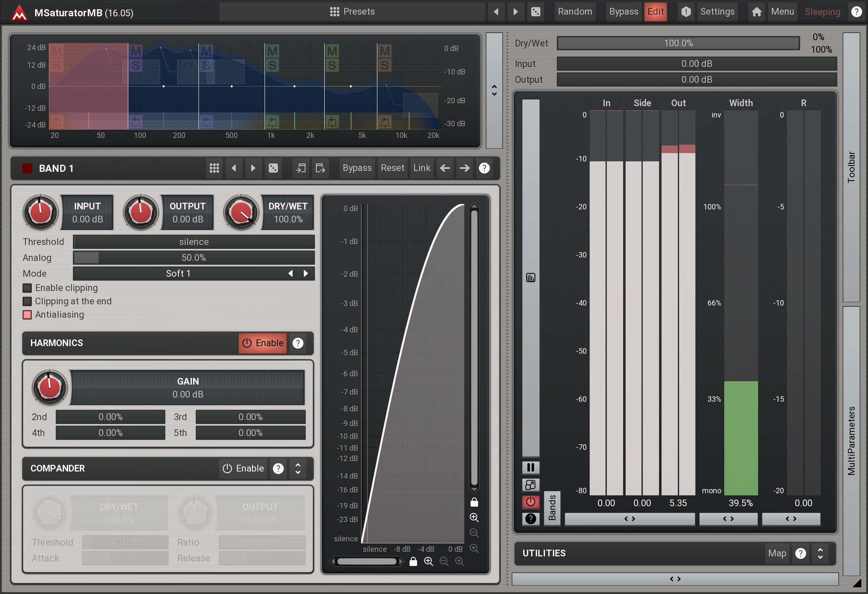Click the expander arrows under the R meter

[791, 519]
